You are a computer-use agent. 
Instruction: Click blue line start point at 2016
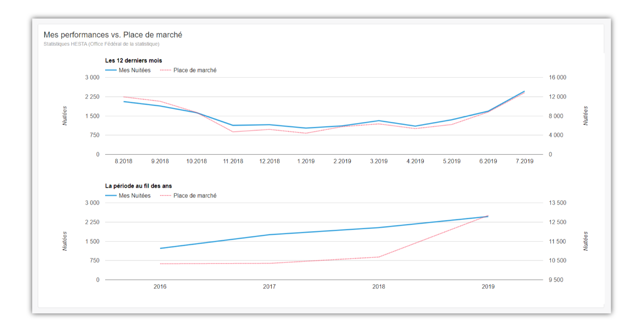160,248
